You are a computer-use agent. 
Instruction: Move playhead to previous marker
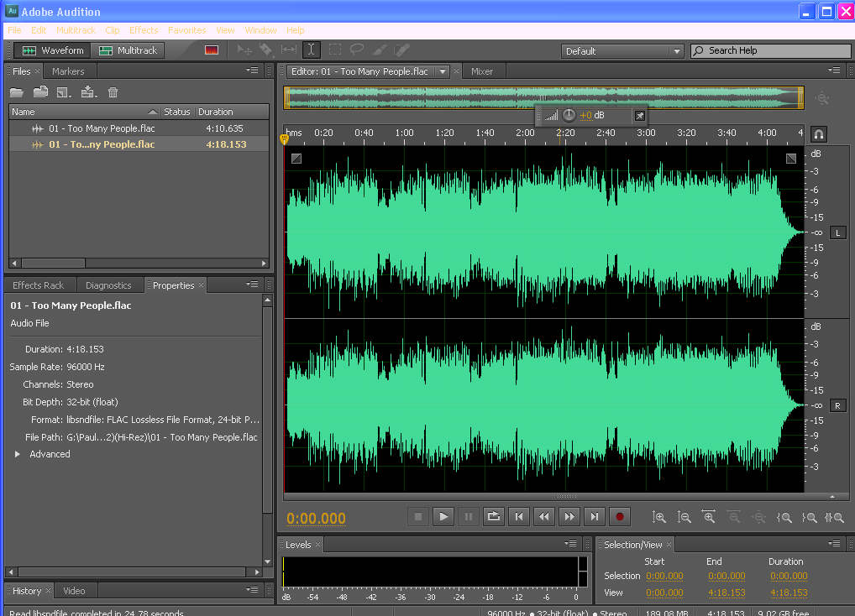pyautogui.click(x=519, y=517)
